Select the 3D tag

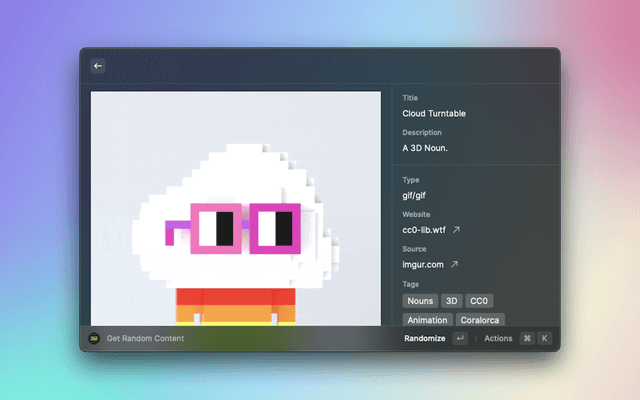click(451, 301)
